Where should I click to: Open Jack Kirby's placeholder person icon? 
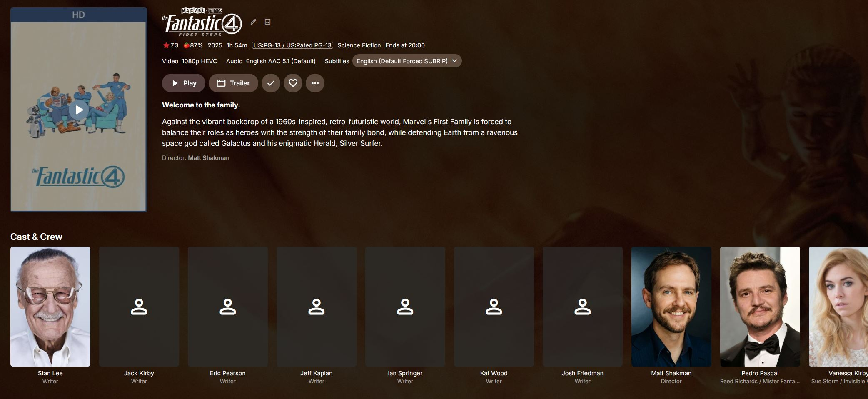139,307
